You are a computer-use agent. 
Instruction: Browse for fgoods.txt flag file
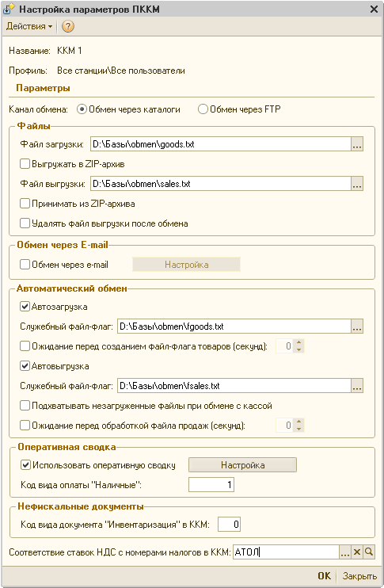tap(357, 326)
